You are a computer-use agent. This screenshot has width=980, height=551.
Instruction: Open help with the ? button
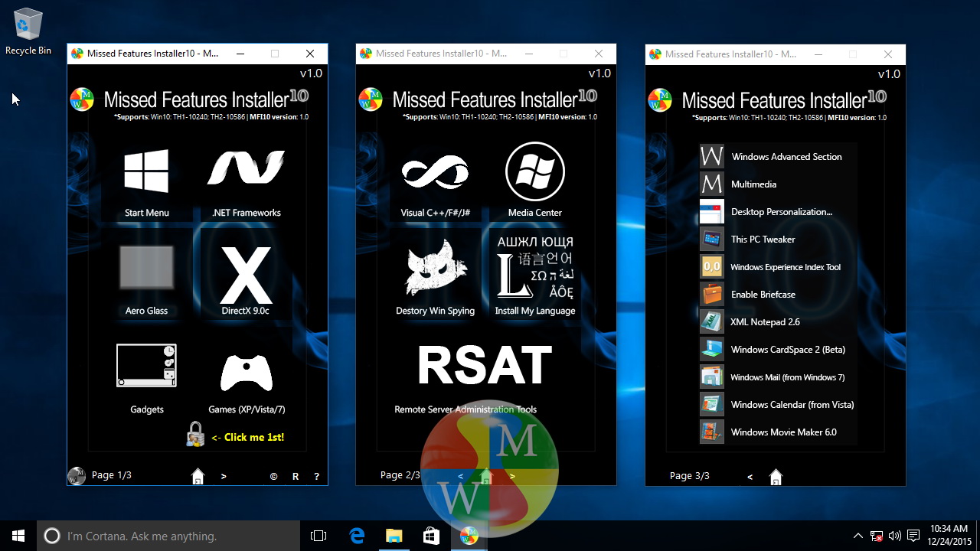click(x=316, y=476)
